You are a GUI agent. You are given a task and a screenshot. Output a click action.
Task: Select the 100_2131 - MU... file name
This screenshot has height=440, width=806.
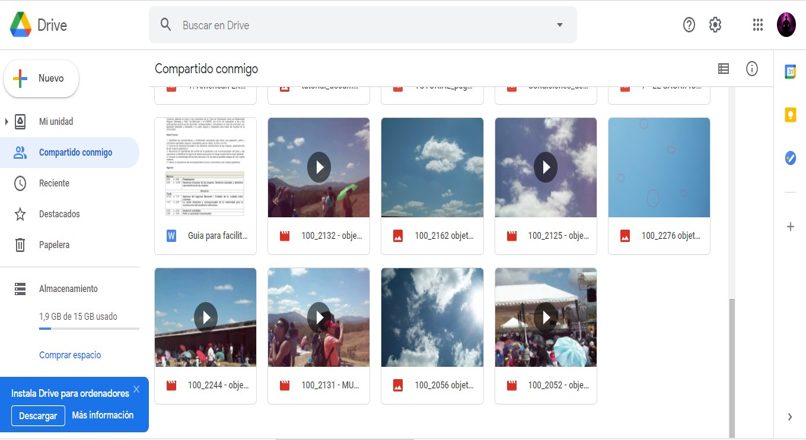(331, 386)
